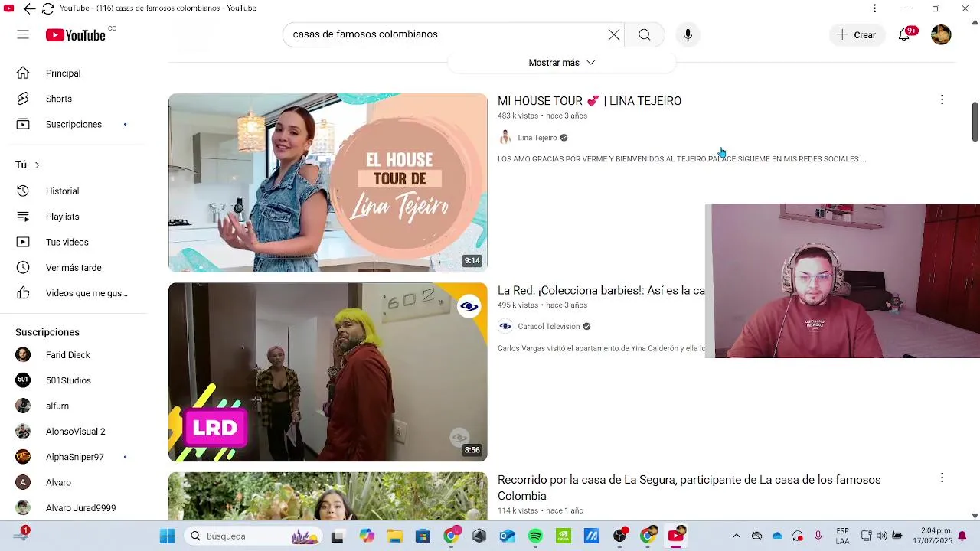Open Task View in the taskbar

(x=337, y=536)
